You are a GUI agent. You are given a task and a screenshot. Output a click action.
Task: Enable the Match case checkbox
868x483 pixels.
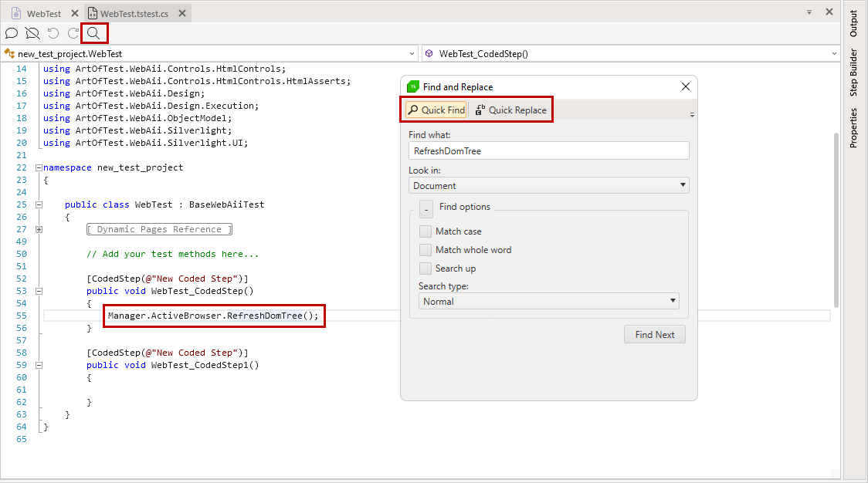click(x=426, y=231)
